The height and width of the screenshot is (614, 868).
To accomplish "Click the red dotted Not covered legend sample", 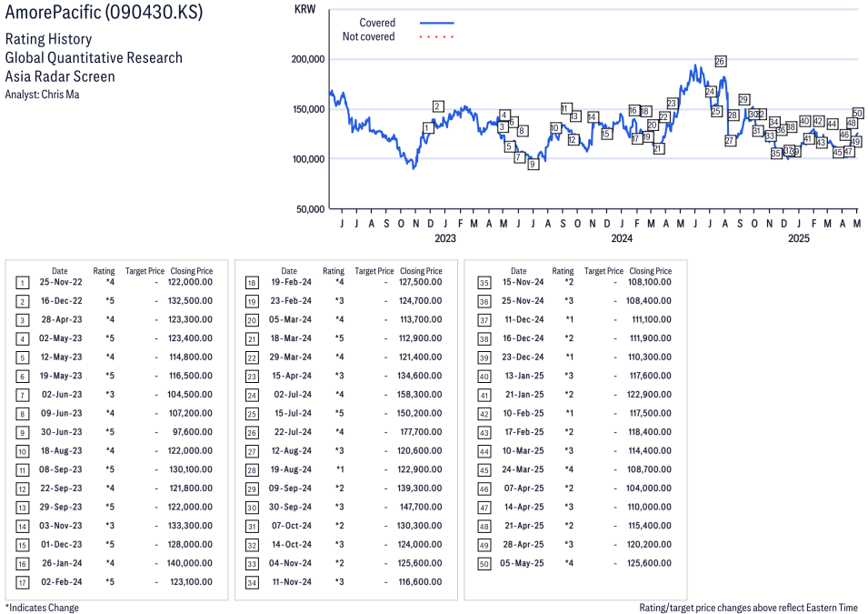I will pyautogui.click(x=437, y=37).
